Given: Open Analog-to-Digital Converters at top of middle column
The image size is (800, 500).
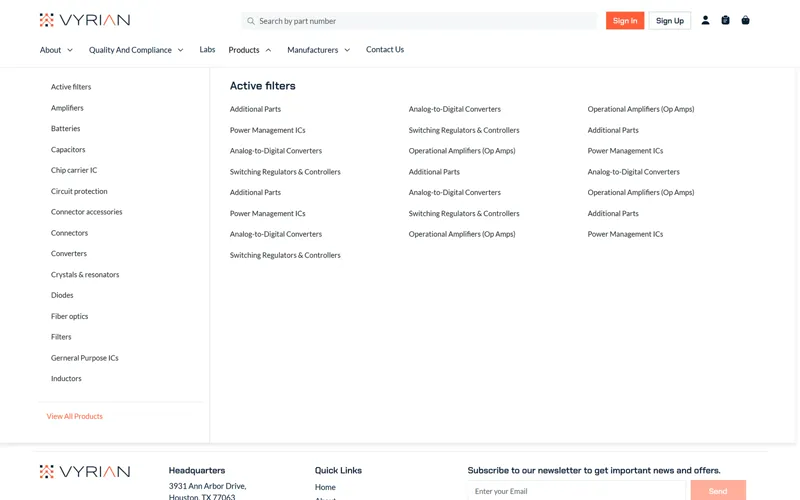Looking at the screenshot, I should tap(455, 109).
